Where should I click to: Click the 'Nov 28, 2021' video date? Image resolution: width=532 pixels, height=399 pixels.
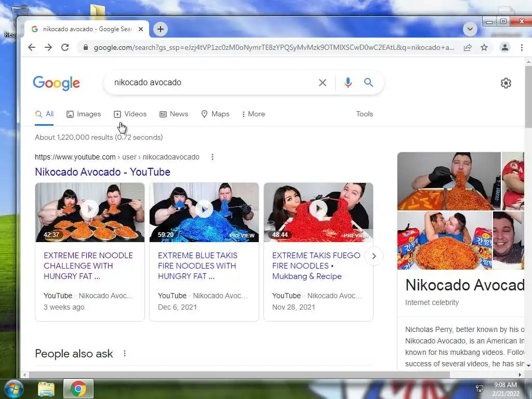(x=294, y=308)
